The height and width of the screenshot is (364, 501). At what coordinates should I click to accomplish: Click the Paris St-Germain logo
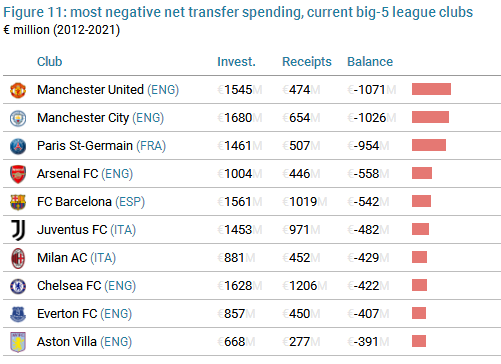click(18, 146)
